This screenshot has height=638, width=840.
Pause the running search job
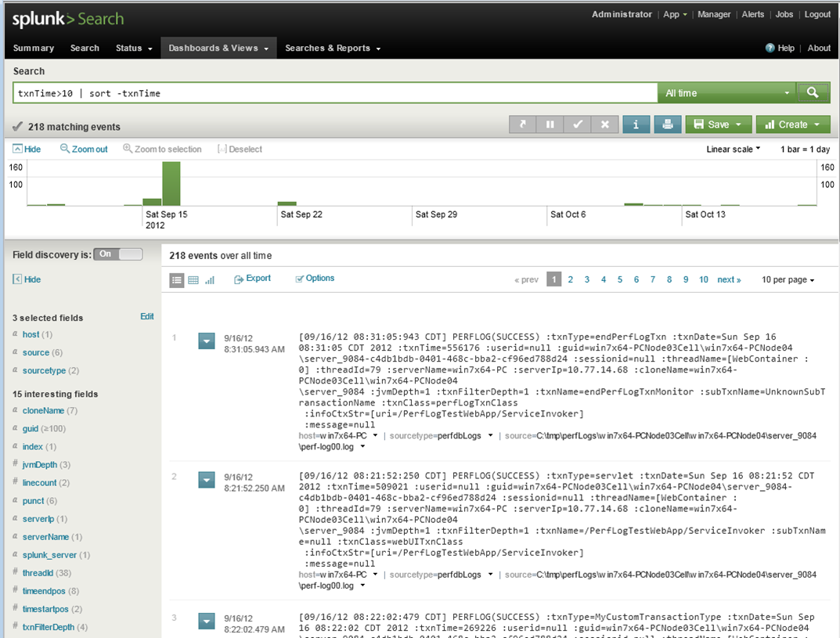(x=550, y=124)
